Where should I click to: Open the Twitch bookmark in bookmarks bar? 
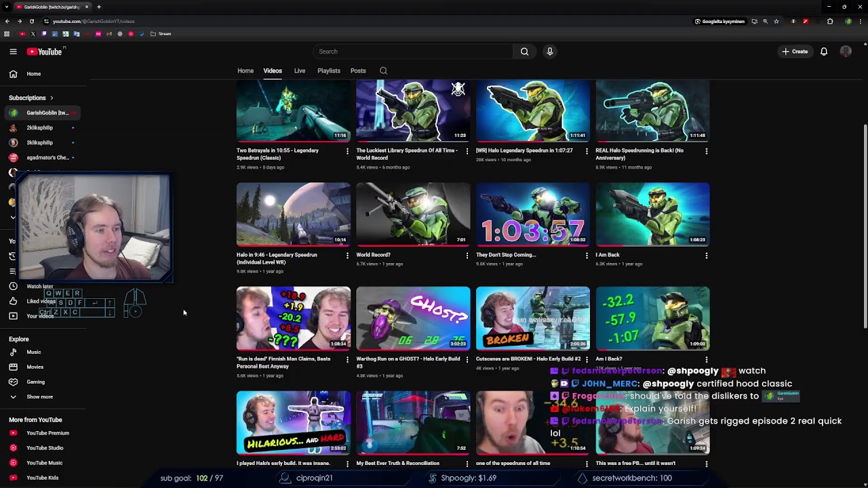point(44,34)
